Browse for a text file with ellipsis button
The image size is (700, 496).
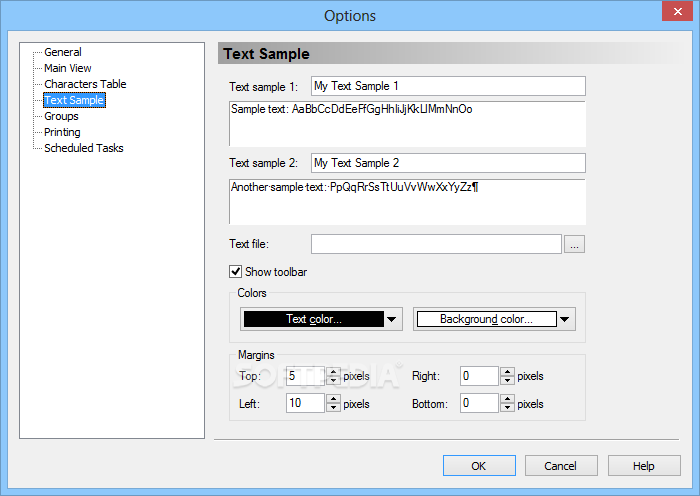tap(574, 244)
